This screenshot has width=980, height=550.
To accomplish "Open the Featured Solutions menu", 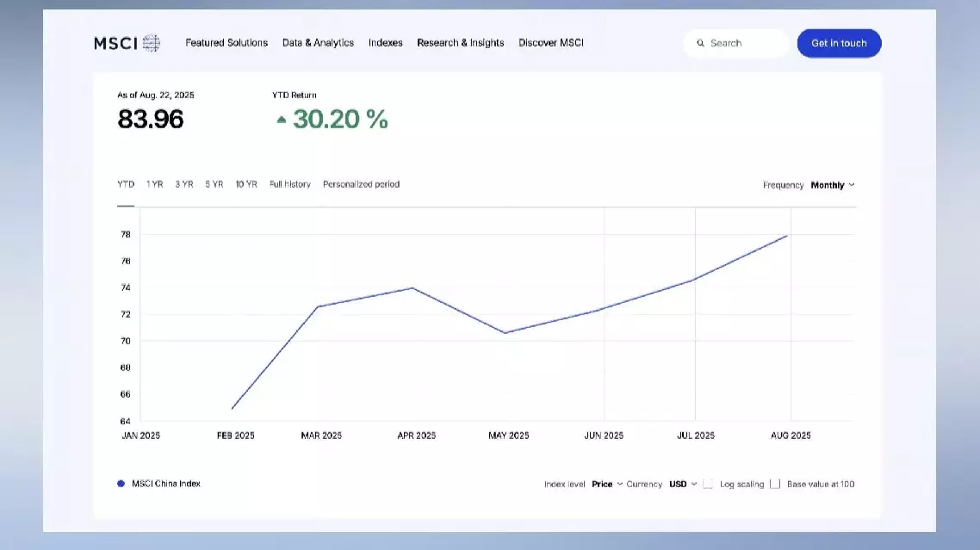I will click(226, 43).
